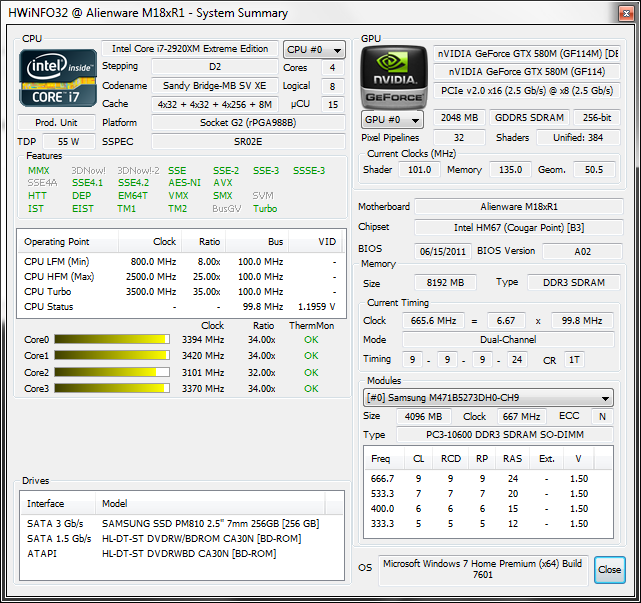Click the AES-NI feature flag

pos(185,183)
